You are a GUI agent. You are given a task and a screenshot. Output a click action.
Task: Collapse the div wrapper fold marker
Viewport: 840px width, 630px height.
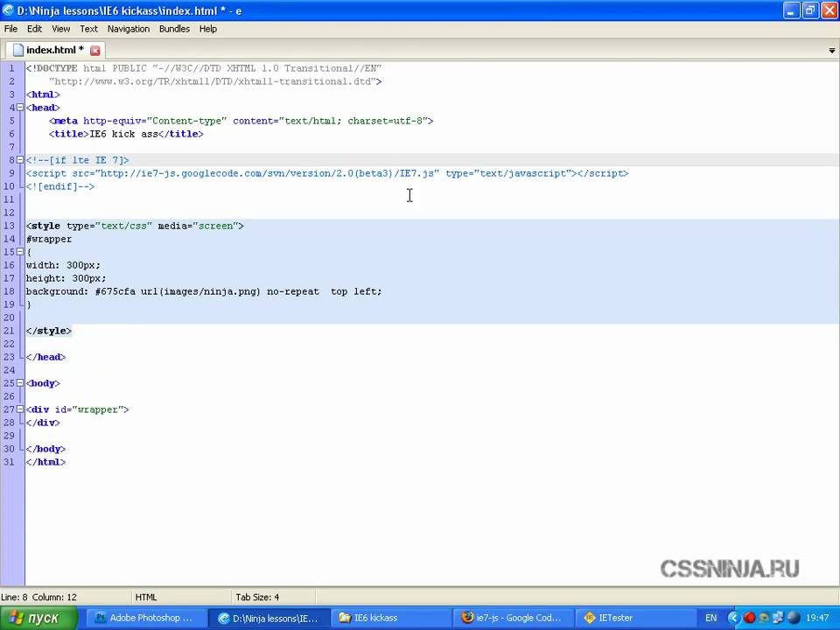[20, 409]
